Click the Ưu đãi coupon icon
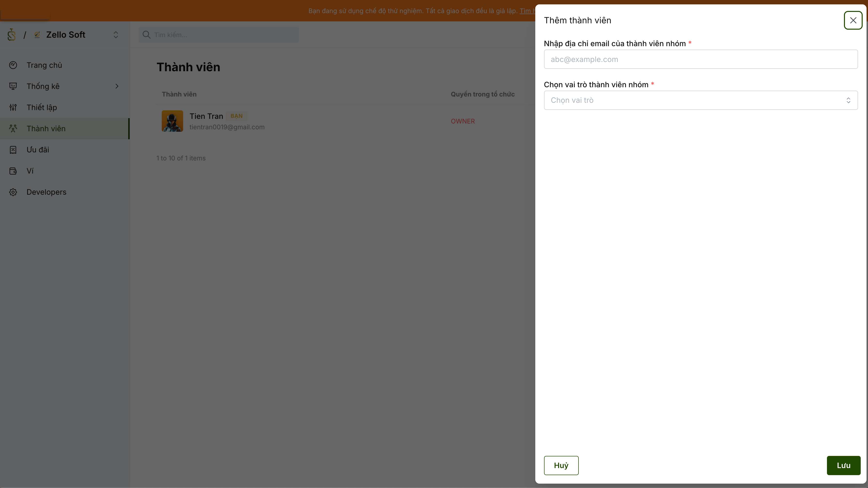The image size is (868, 488). tap(13, 150)
